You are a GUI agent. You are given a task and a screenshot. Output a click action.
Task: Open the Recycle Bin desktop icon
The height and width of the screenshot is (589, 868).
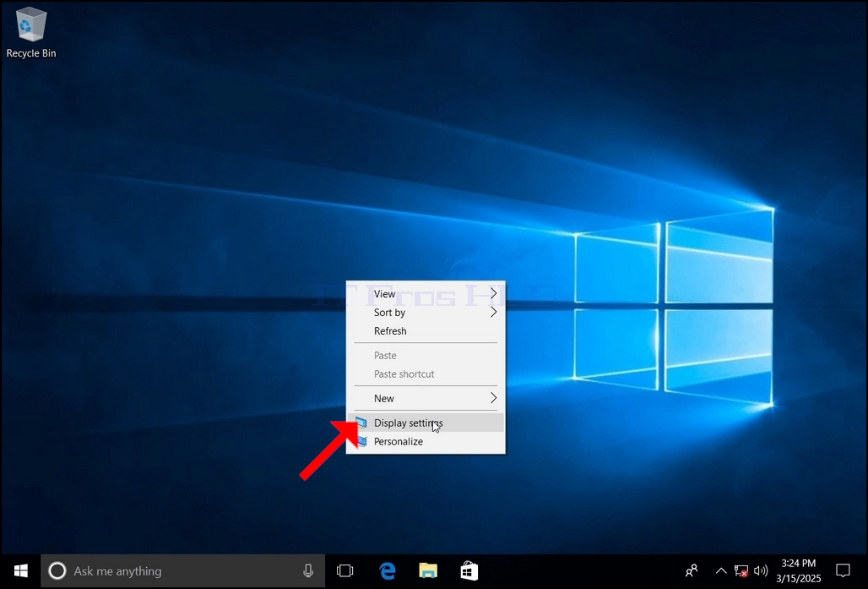coord(31,32)
